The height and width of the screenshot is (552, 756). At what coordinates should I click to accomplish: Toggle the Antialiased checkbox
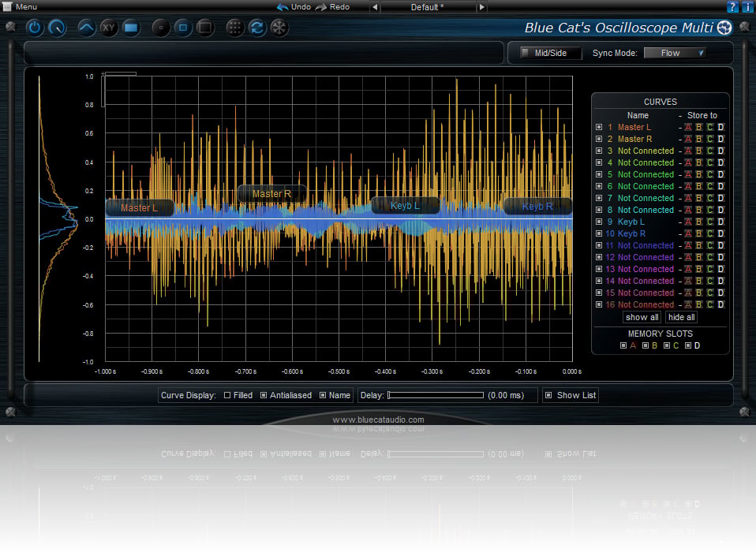coord(264,395)
